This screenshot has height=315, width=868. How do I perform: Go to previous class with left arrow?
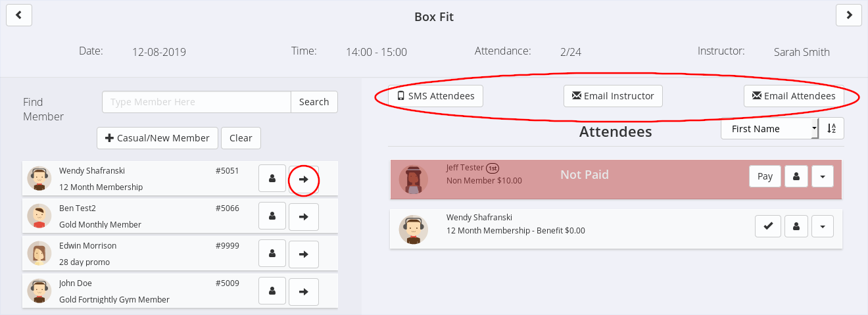click(19, 15)
